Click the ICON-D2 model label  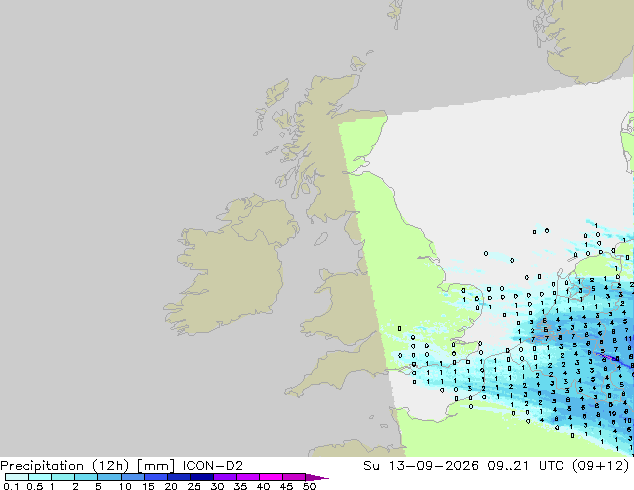tap(213, 466)
